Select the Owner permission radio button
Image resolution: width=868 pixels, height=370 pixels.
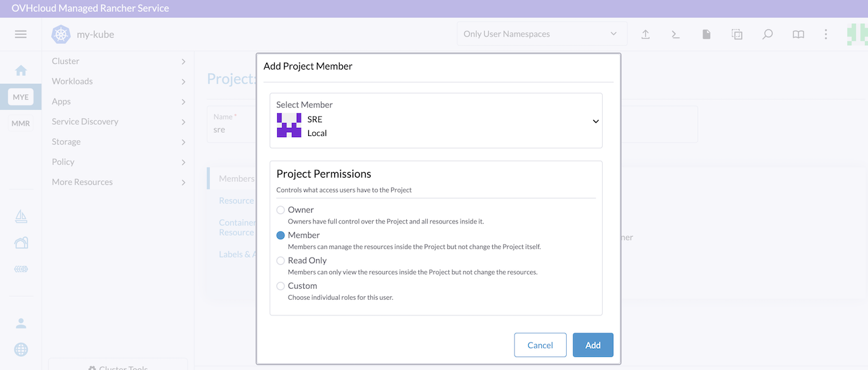click(281, 210)
